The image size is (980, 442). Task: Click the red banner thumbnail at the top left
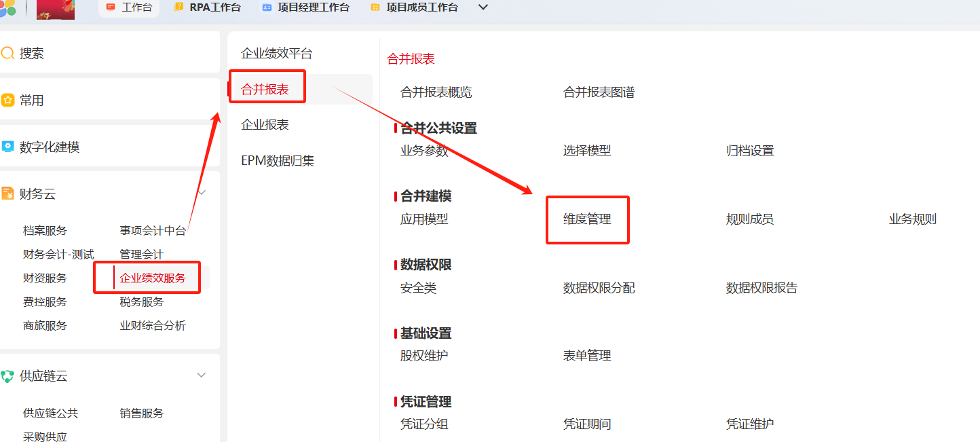(56, 10)
